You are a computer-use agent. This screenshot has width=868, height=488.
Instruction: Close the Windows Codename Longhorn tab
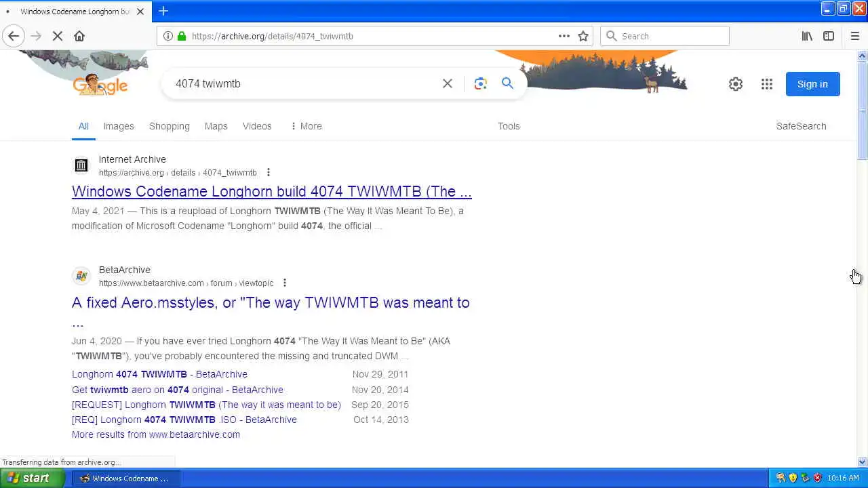click(x=140, y=12)
